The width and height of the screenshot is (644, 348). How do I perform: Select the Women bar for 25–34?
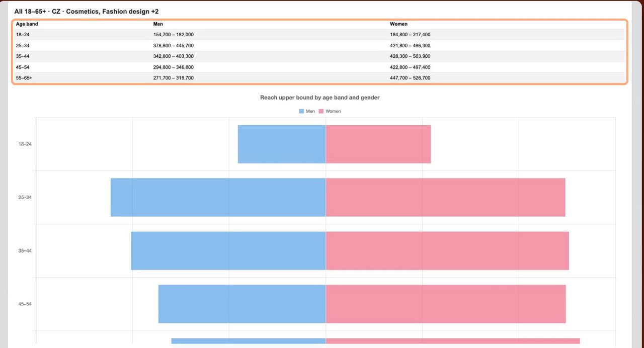[446, 198]
